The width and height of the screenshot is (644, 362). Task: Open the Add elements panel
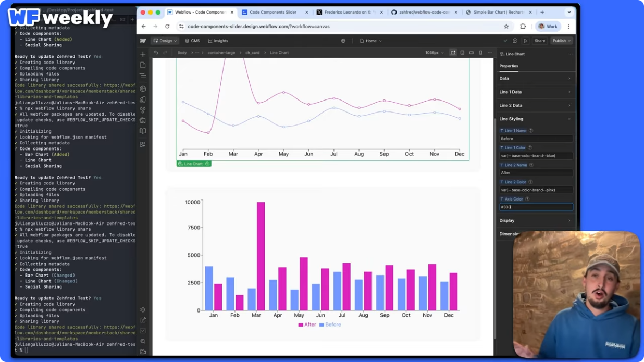143,54
